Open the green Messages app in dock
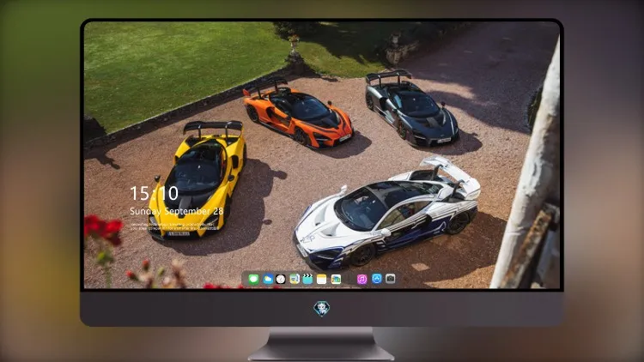Image resolution: width=644 pixels, height=362 pixels. (x=253, y=279)
